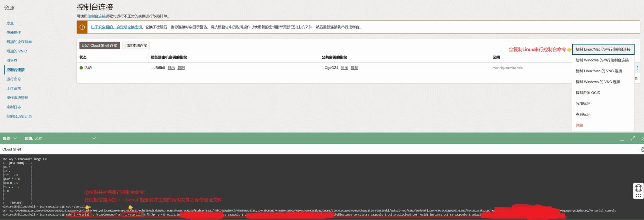Open 附加的 VNIC in resources sidebar
Screen dimensions: 644x220
coord(17,51)
